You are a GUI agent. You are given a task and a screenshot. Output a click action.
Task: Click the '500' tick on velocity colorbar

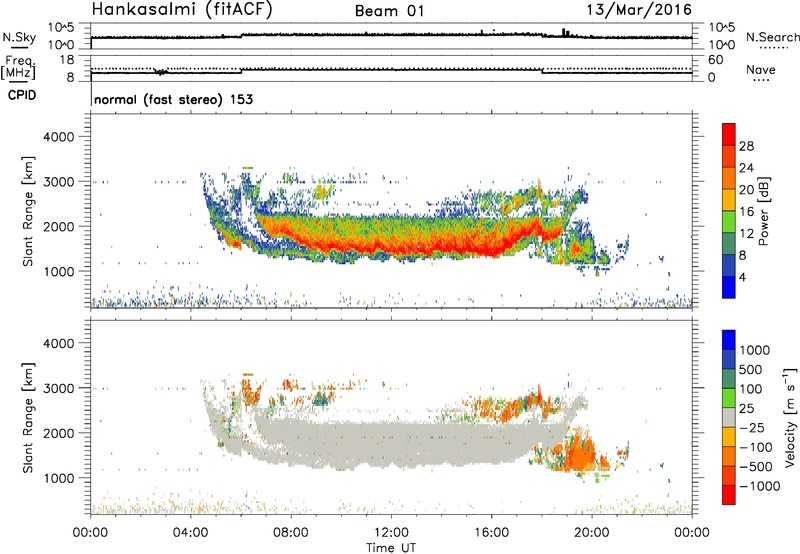(x=751, y=370)
